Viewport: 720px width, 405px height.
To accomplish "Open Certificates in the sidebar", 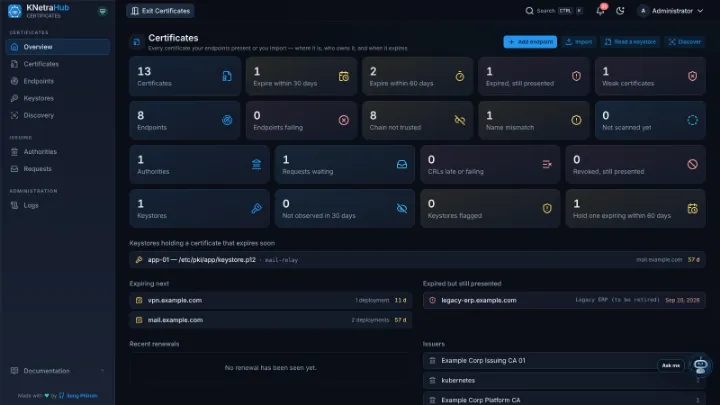I will (x=58, y=64).
